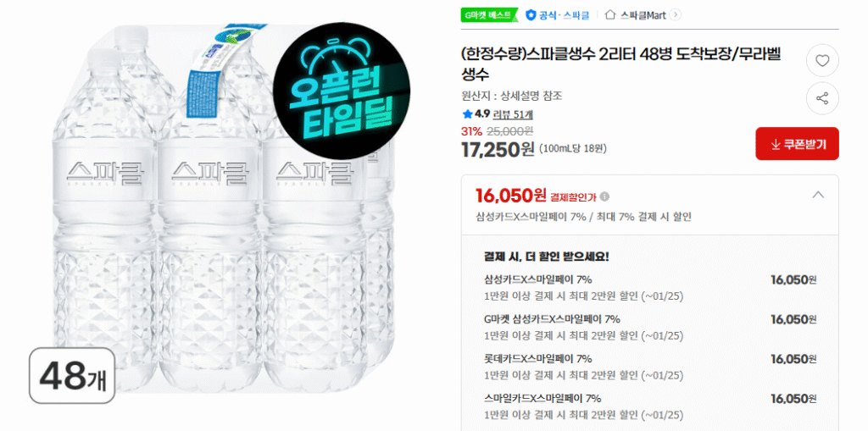Open the 리뷰 51개 reviews link
Viewport: 868px width, 431px height.
[x=513, y=113]
